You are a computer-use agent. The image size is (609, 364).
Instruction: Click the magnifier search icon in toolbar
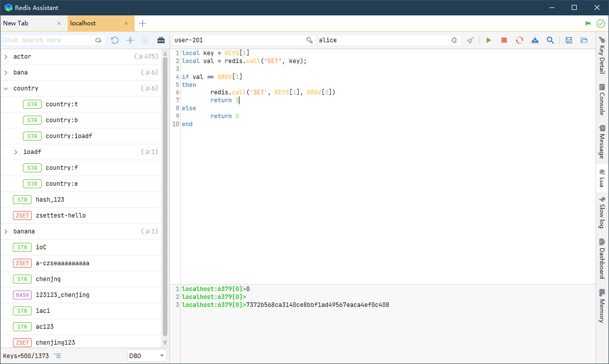pos(550,40)
